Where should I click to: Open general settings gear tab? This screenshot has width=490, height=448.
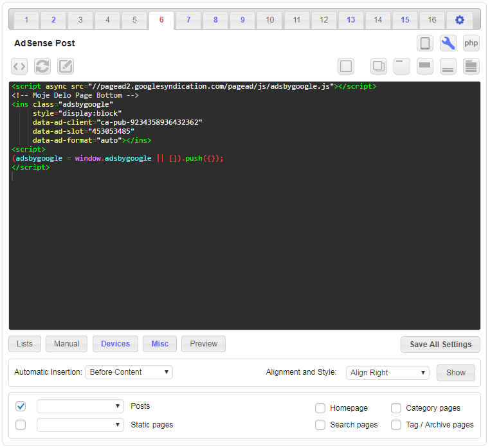[459, 20]
